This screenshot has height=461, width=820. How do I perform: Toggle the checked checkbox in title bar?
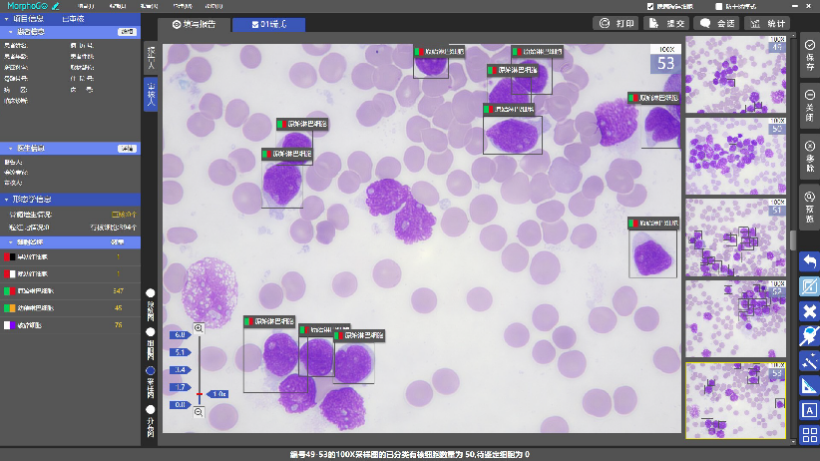650,6
